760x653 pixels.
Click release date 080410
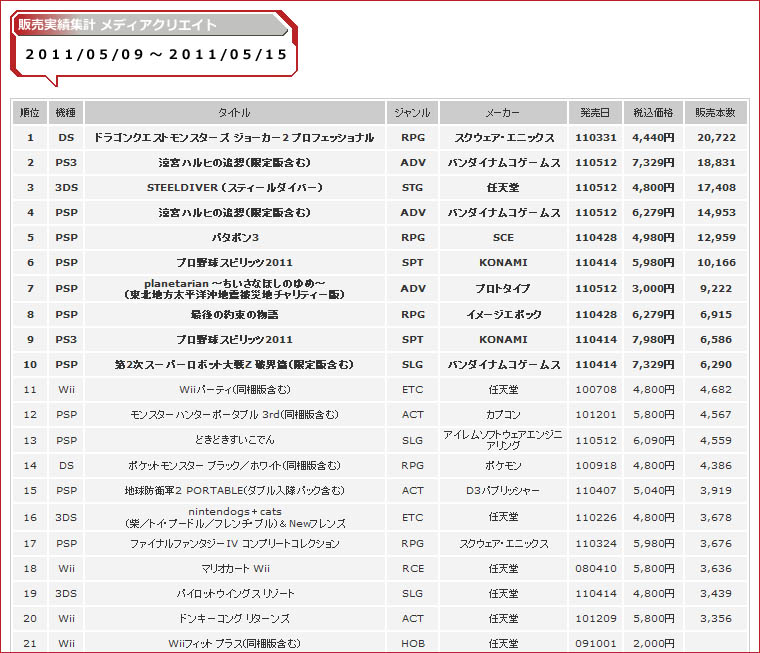[596, 569]
